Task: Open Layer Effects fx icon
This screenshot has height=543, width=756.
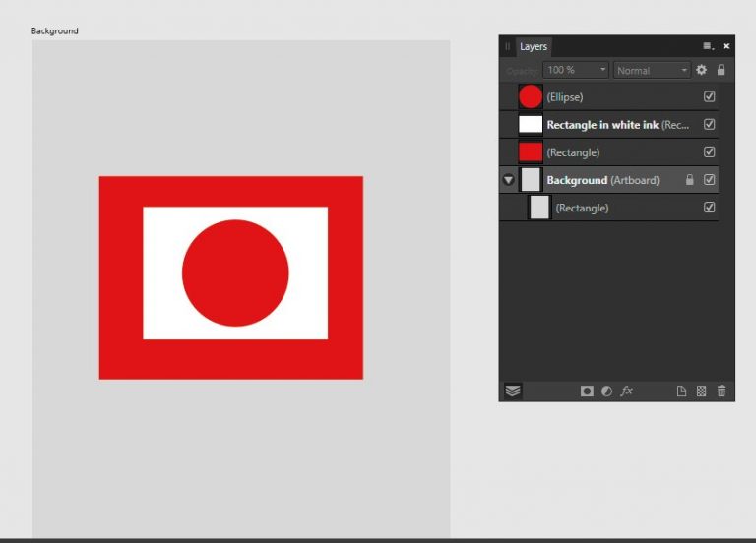Action: (626, 391)
